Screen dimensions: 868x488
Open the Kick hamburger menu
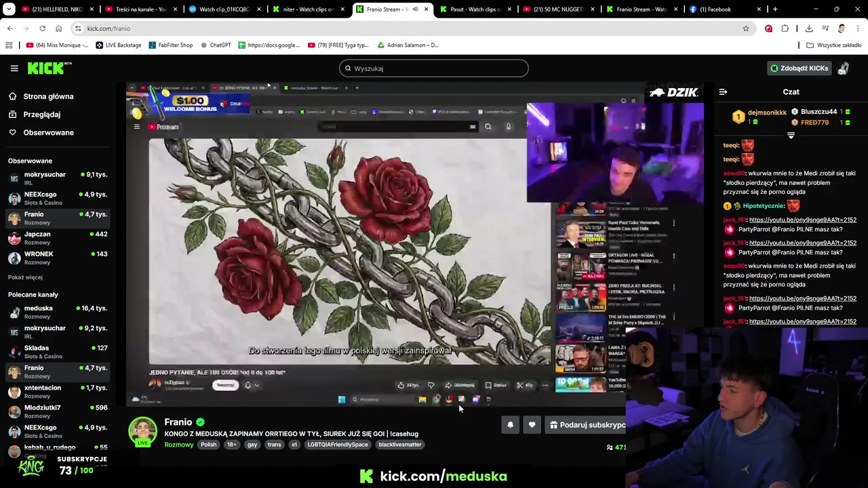14,68
